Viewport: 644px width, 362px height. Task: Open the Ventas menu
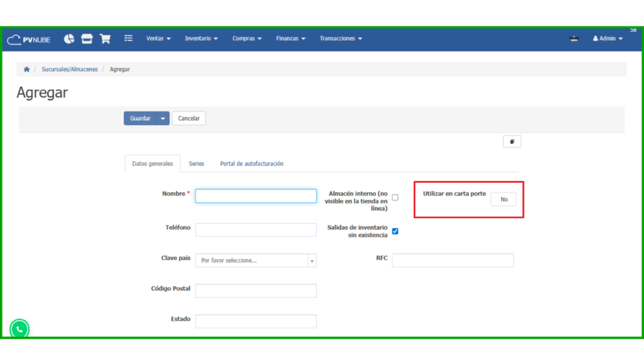158,39
